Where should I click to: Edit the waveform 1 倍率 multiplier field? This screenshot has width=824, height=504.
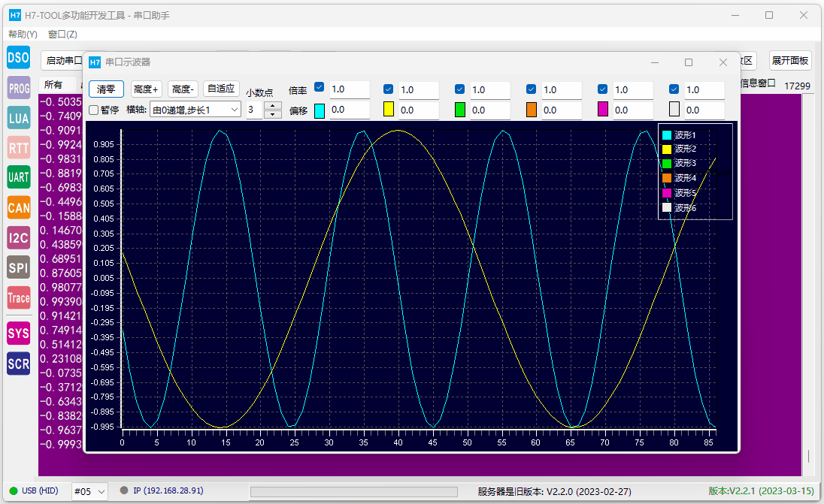350,89
